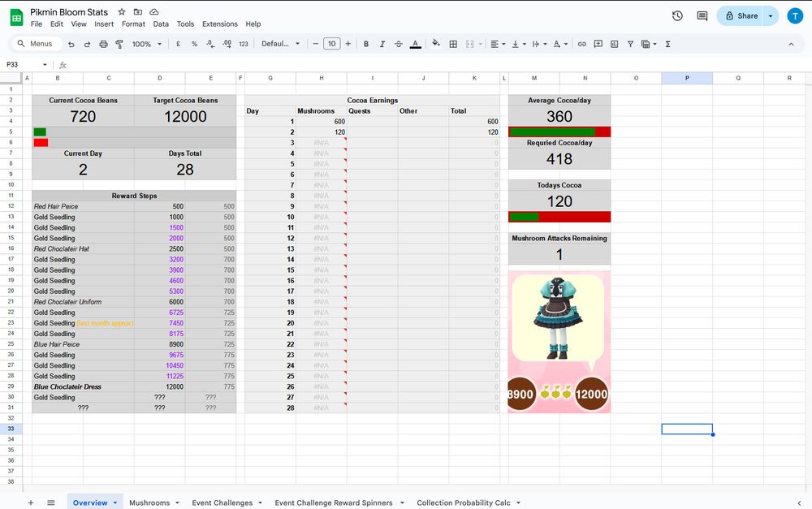Open Google Sheets home icon
The height and width of the screenshot is (509, 812).
pos(16,17)
